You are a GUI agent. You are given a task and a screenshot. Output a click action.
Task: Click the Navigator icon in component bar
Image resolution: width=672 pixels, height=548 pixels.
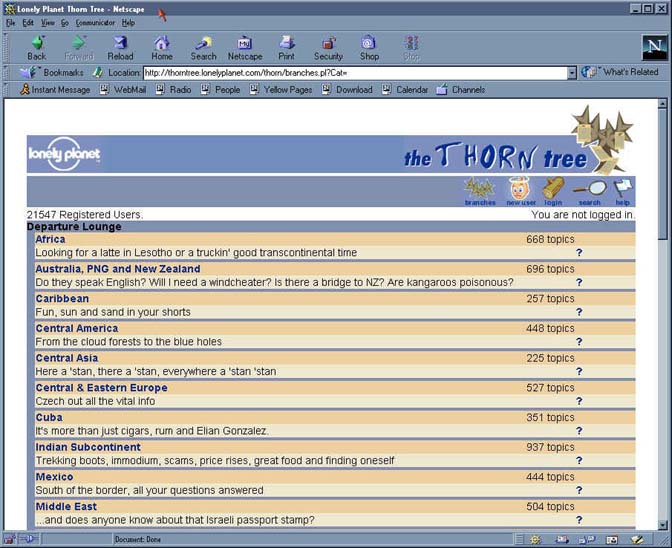(x=535, y=539)
